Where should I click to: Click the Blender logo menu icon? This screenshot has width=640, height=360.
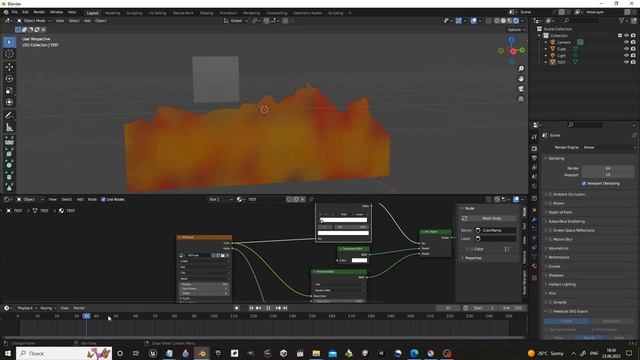pyautogui.click(x=6, y=13)
